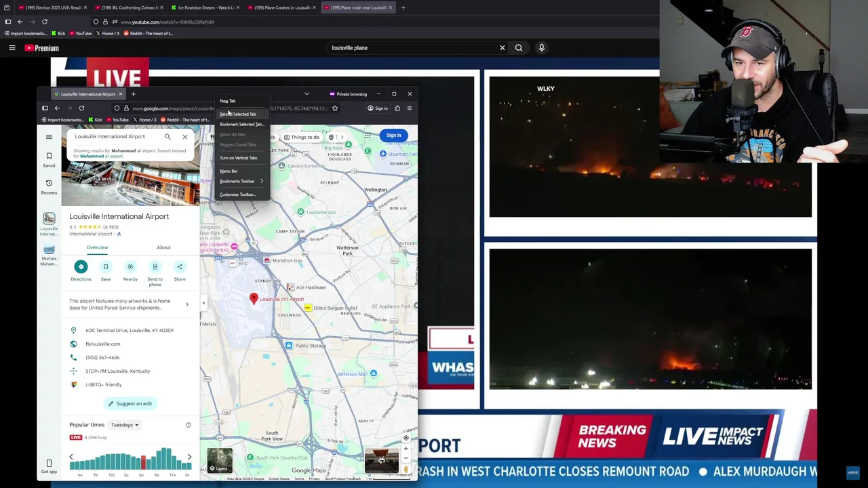This screenshot has height=488, width=868.
Task: Click YouTube search magnifier button
Action: [x=519, y=48]
